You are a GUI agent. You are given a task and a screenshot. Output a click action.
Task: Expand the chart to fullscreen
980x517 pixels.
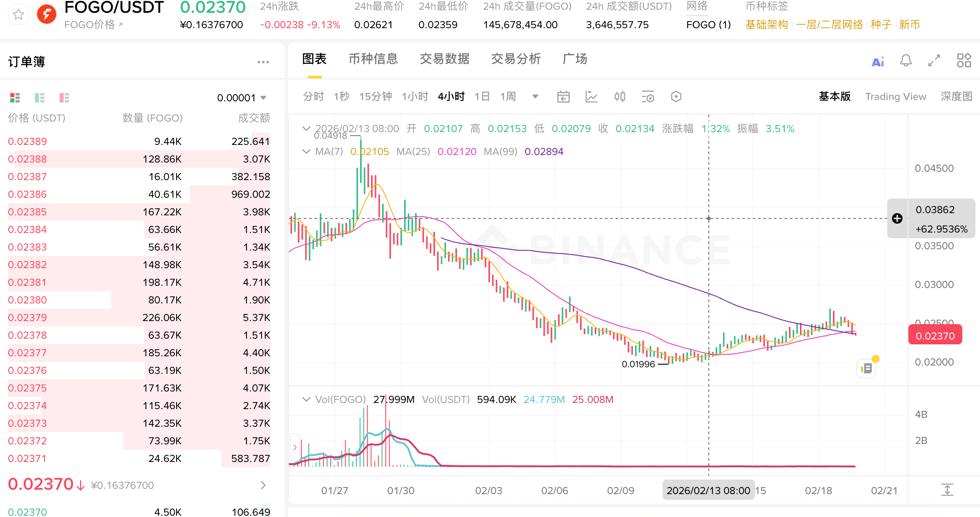[x=934, y=60]
